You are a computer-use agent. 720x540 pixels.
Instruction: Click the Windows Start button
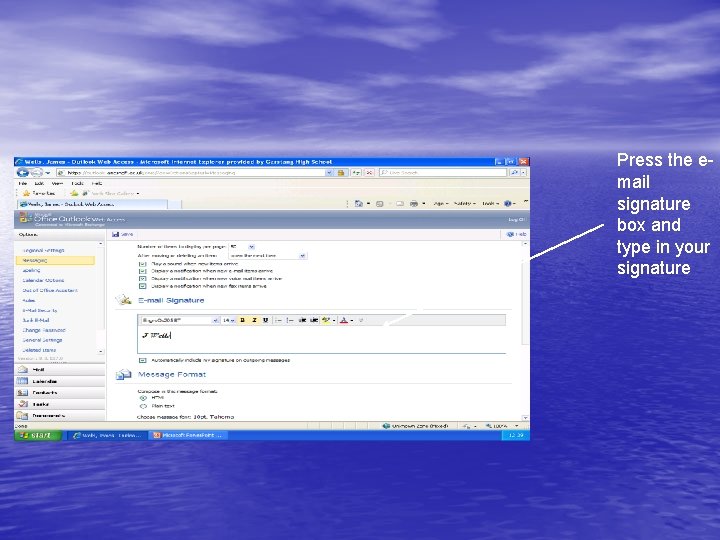[38, 435]
